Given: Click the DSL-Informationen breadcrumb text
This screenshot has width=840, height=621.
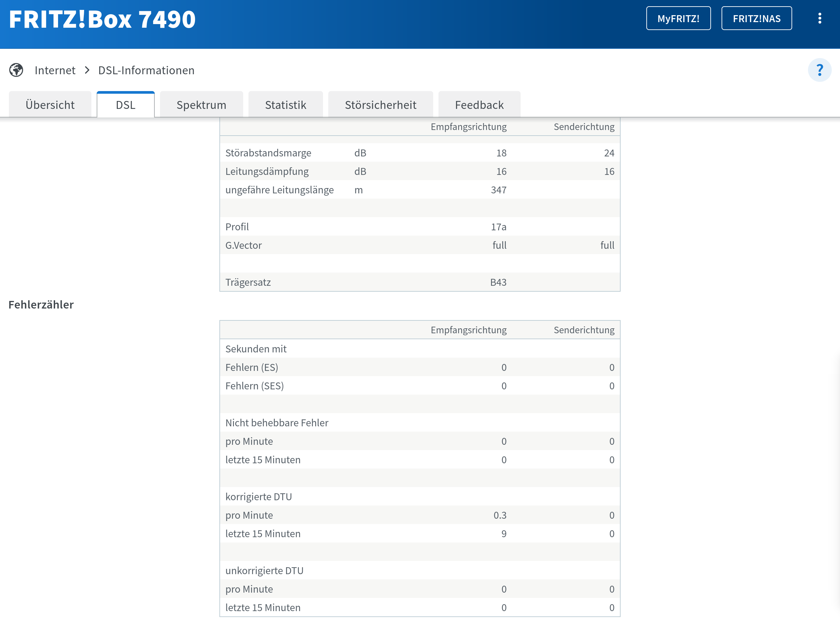Looking at the screenshot, I should click(146, 70).
